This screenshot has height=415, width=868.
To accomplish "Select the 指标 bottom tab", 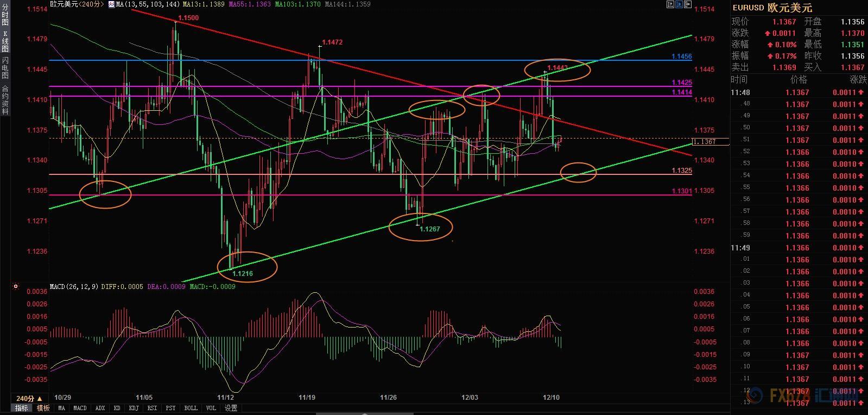I will [21, 408].
